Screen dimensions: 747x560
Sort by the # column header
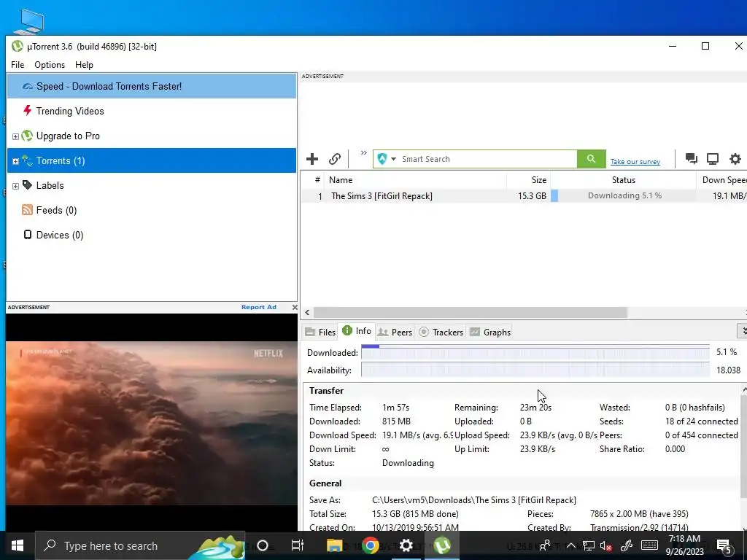coord(317,180)
